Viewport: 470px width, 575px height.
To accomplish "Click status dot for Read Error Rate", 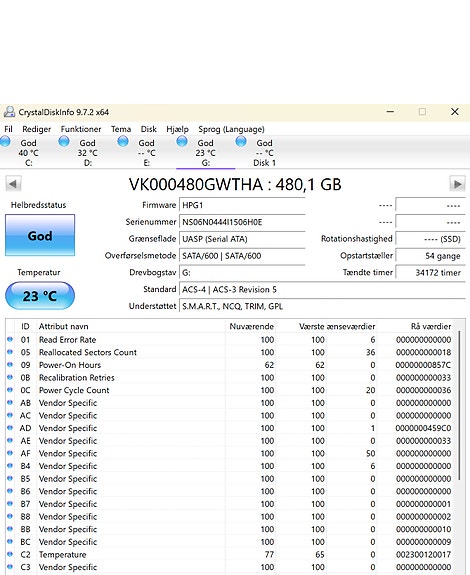I will pos(10,340).
